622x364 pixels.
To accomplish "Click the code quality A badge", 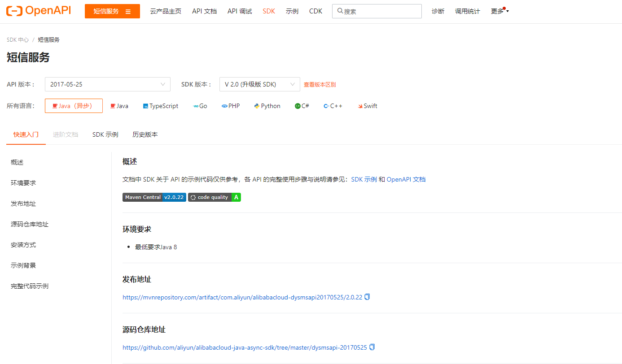I will 215,197.
